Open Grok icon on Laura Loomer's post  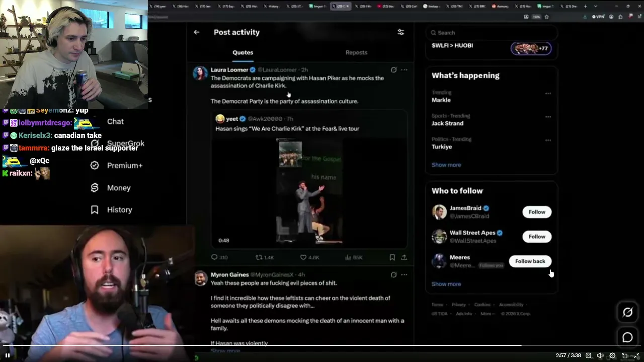(394, 70)
